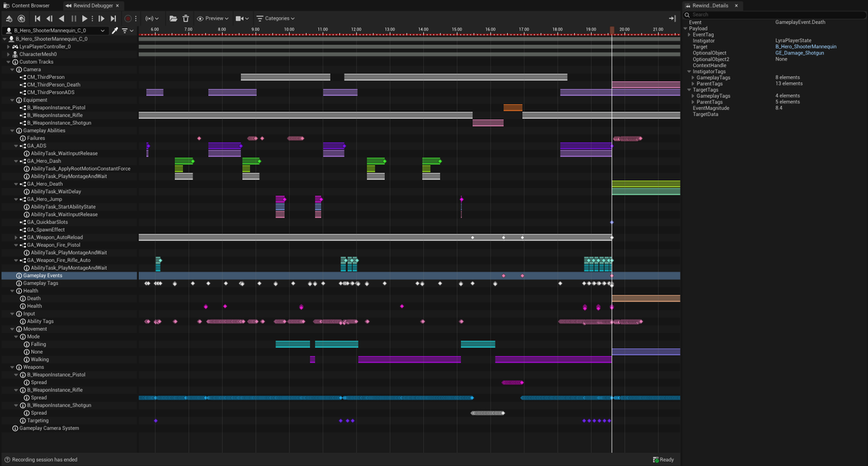Click the 12.00 mark on the time ruler
This screenshot has height=466, width=868.
tap(356, 29)
